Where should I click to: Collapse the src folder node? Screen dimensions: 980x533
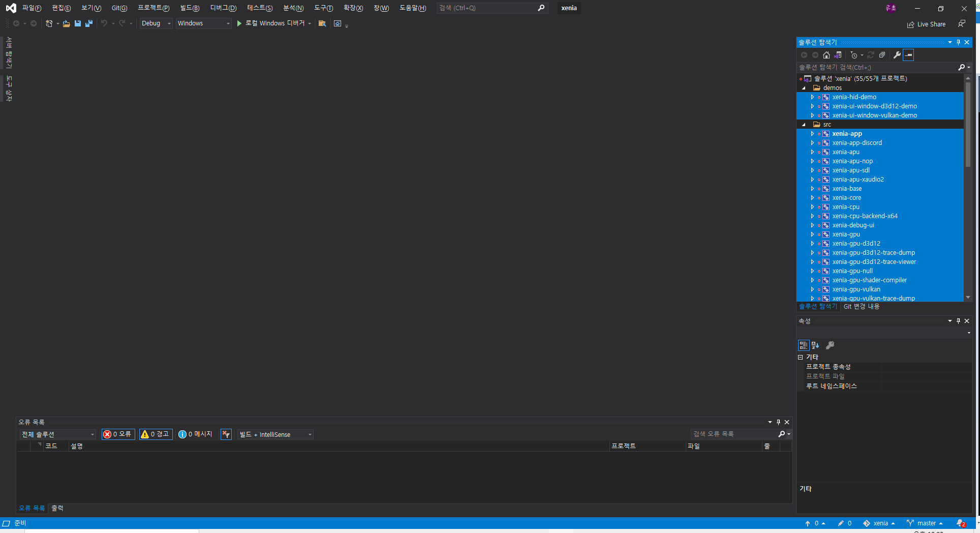click(804, 125)
